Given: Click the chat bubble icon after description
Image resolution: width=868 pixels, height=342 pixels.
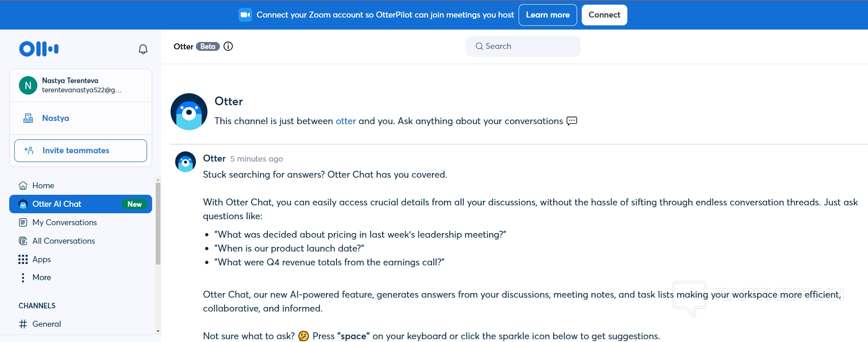Looking at the screenshot, I should click(x=572, y=121).
